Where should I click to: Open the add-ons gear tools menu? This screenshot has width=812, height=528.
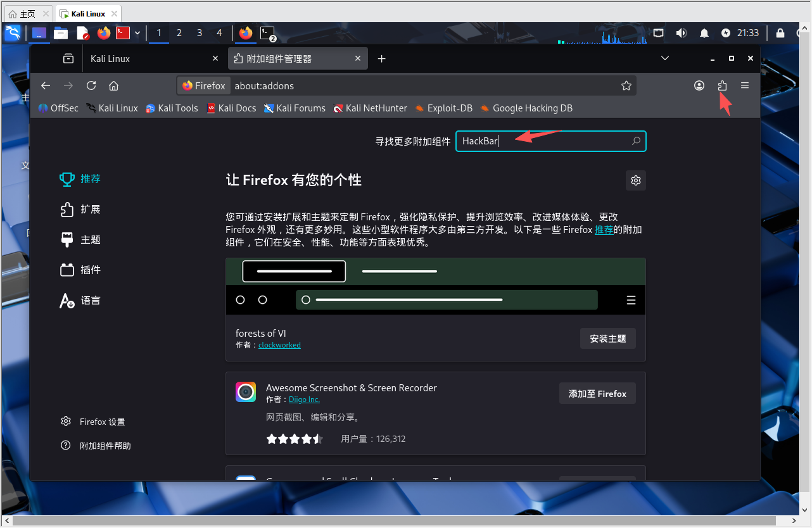(636, 180)
